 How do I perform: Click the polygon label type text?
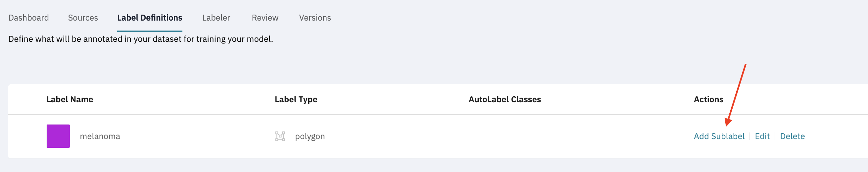(310, 136)
